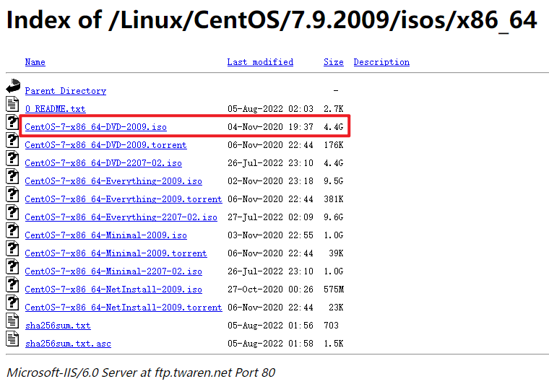The height and width of the screenshot is (392, 549).
Task: Sort by the Last modified header
Action: point(260,62)
